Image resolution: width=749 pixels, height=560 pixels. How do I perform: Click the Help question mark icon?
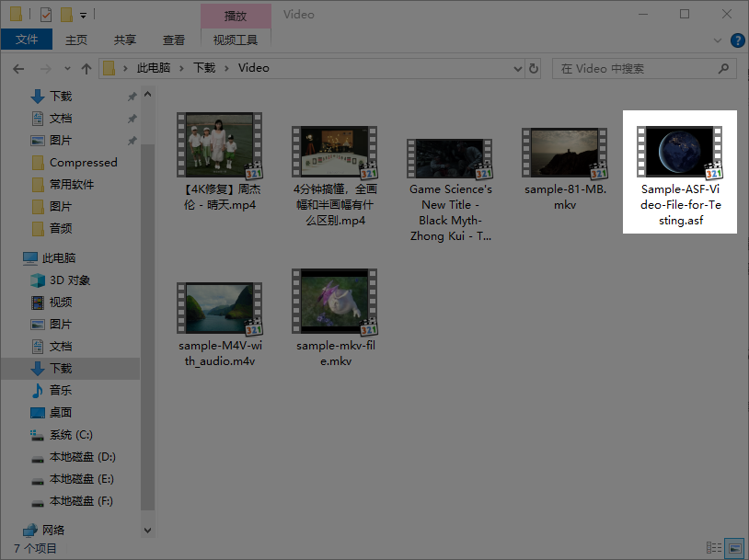[x=737, y=40]
